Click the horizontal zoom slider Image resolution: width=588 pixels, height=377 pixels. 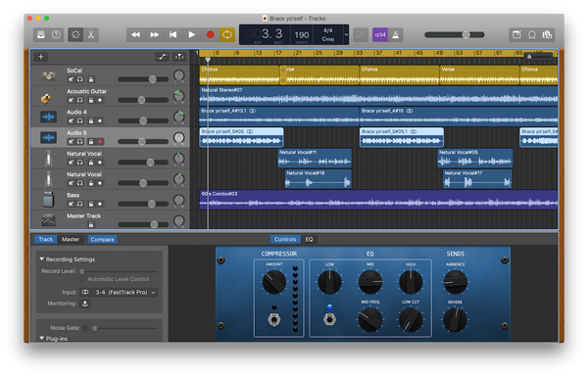tap(538, 57)
